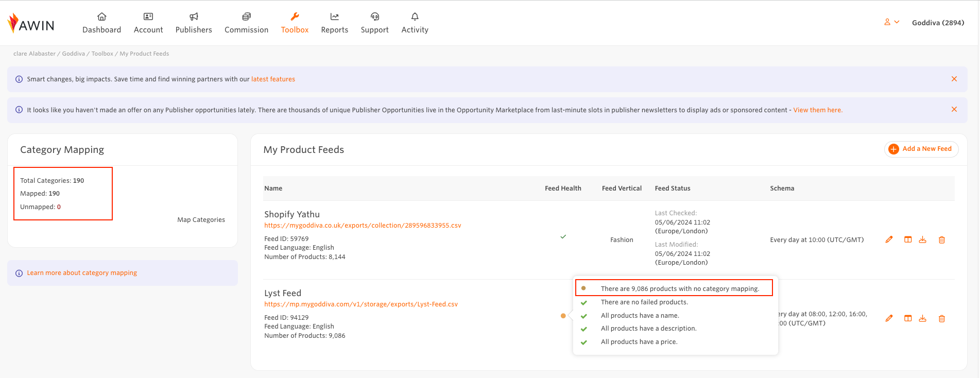Click the Shopify Yathu feed health checkmark
This screenshot has width=980, height=378.
[x=563, y=237]
